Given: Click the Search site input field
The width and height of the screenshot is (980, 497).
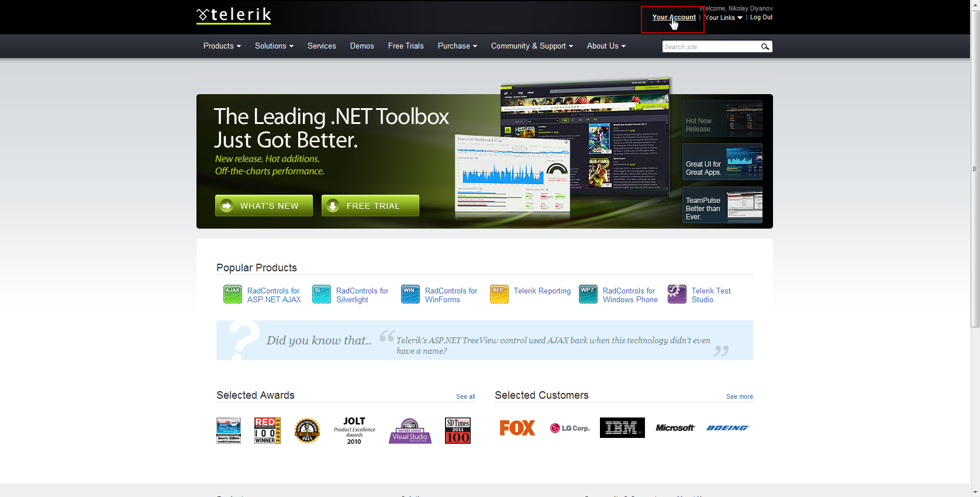Looking at the screenshot, I should (711, 47).
